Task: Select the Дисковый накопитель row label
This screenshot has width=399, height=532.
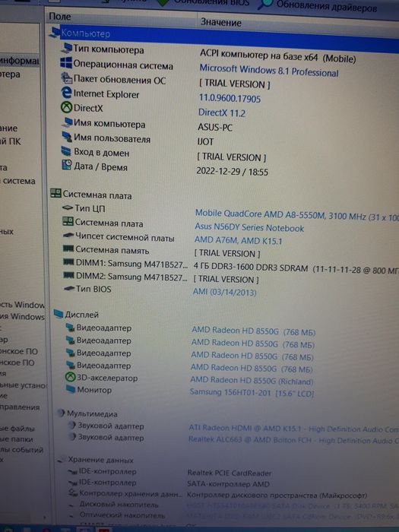Action: pos(119,505)
